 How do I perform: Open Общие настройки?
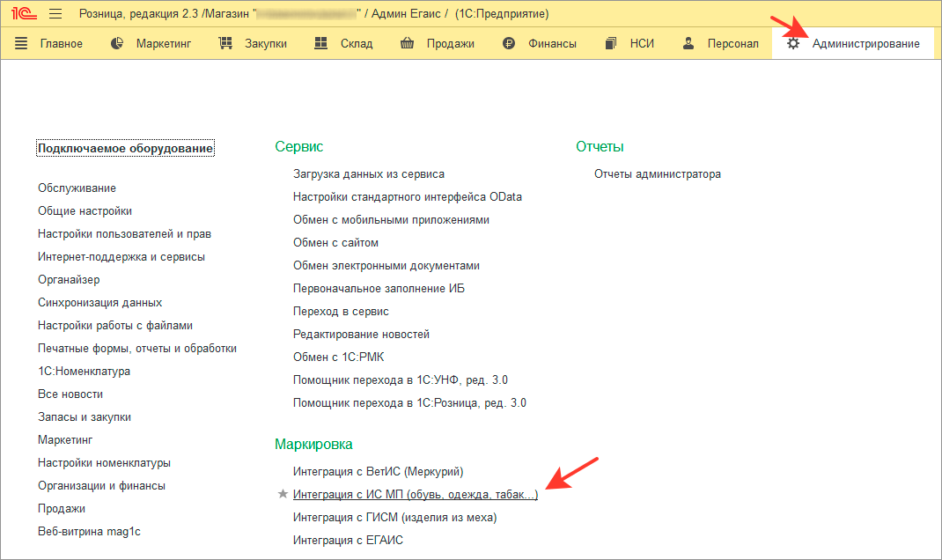(x=85, y=211)
